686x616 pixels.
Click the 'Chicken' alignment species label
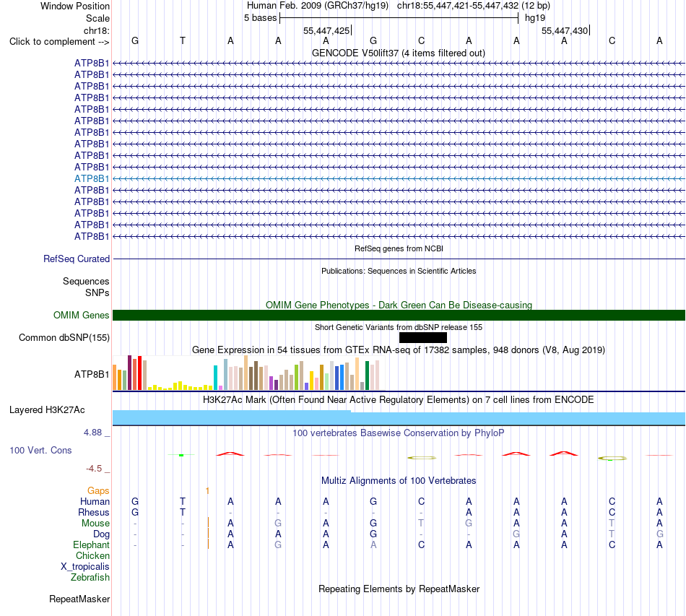pyautogui.click(x=92, y=555)
